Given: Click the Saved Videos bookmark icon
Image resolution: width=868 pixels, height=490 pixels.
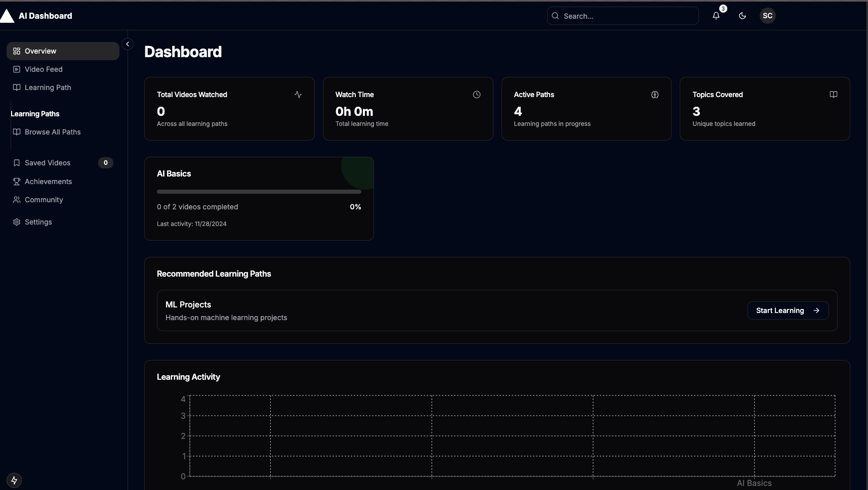Looking at the screenshot, I should point(17,163).
